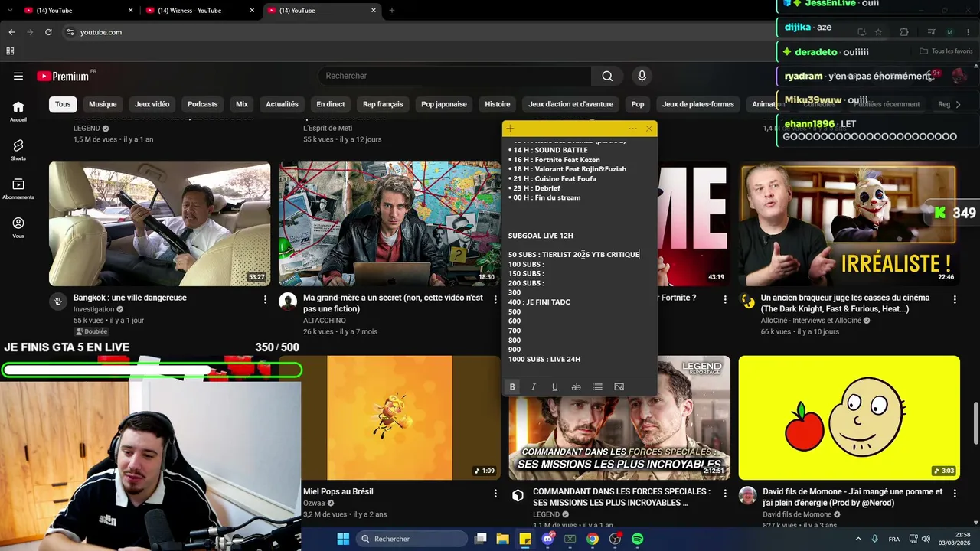Toggle italic in the sticky note
The height and width of the screenshot is (551, 980).
pyautogui.click(x=534, y=386)
